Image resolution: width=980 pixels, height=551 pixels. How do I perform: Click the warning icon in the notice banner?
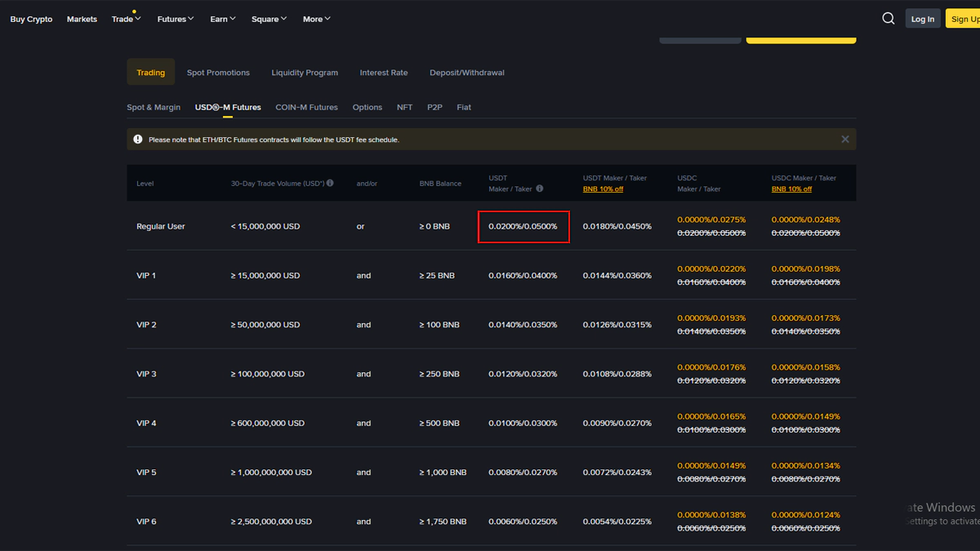[x=138, y=140]
